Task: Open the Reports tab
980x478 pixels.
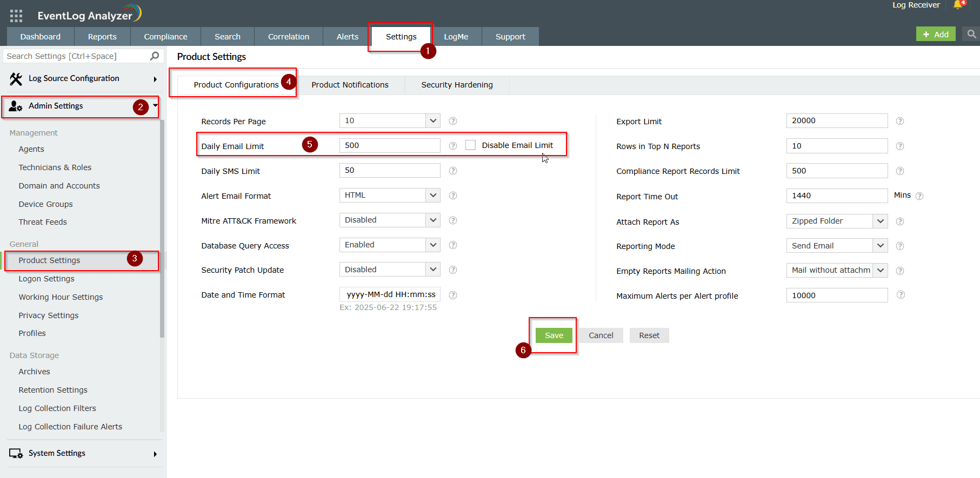Action: coord(102,37)
